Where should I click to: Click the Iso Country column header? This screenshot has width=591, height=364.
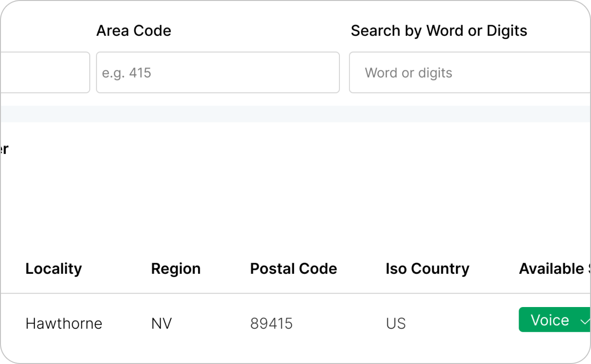tap(427, 268)
